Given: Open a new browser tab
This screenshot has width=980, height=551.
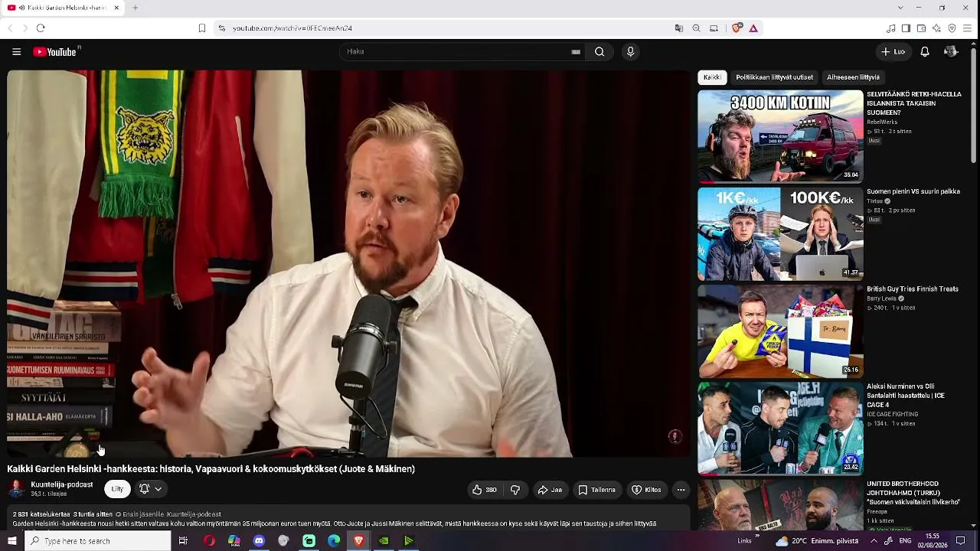Looking at the screenshot, I should click(x=135, y=8).
